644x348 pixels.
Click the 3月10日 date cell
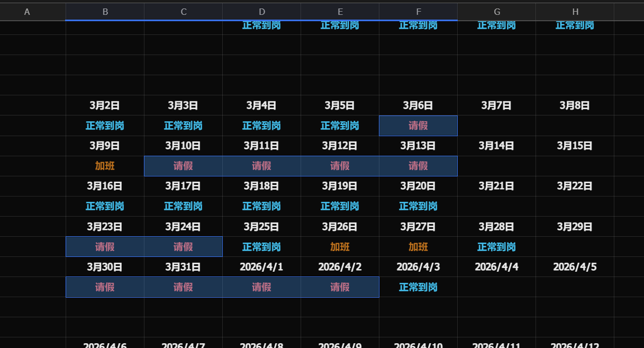click(x=184, y=146)
